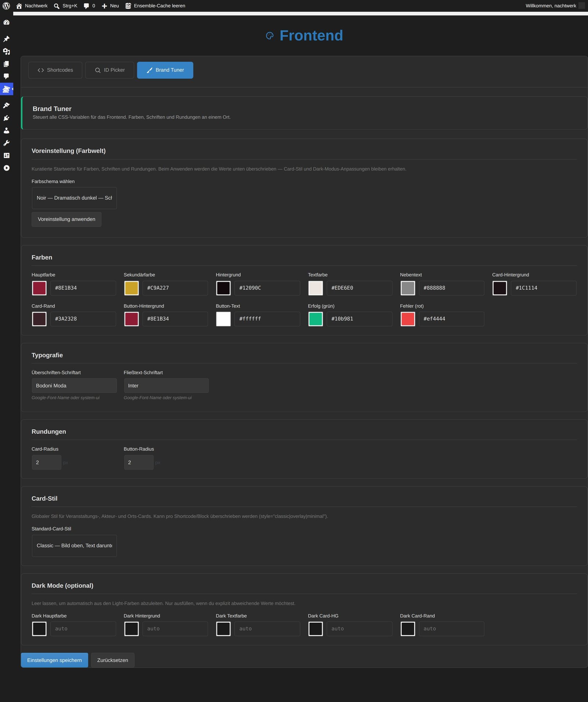The width and height of the screenshot is (588, 702).
Task: Visit site via Nachtwerk home link
Action: coord(32,6)
